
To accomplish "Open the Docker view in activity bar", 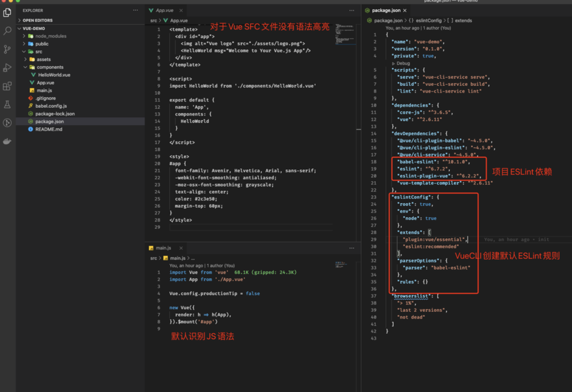I will tap(7, 141).
